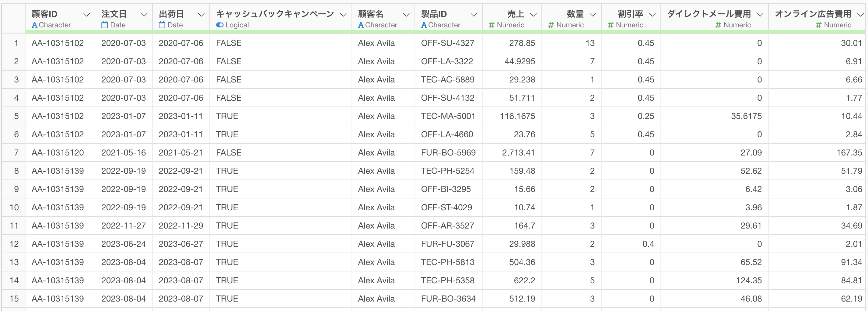This screenshot has height=311, width=868.
Task: Select row number 7
Action: [16, 153]
